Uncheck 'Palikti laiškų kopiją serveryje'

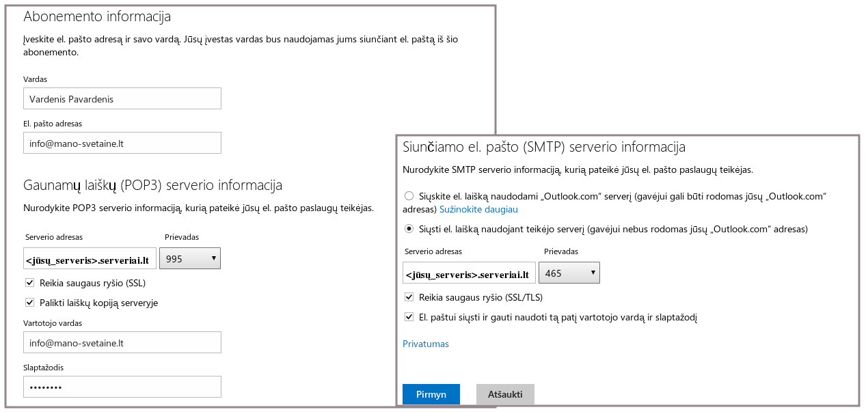[29, 303]
